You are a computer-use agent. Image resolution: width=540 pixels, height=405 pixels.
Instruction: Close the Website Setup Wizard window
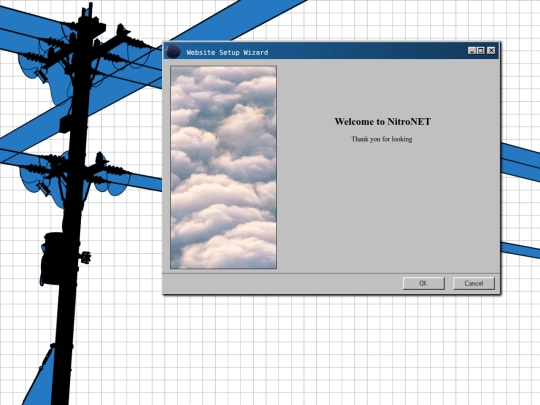[491, 51]
